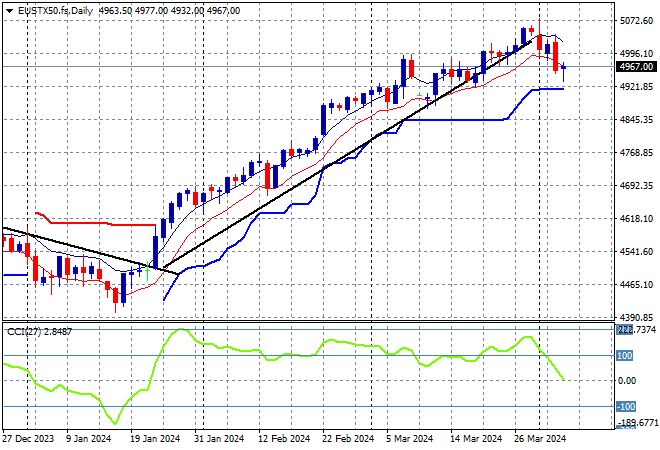
Task: Select the 27 Dec 2023 date label
Action: (26, 439)
